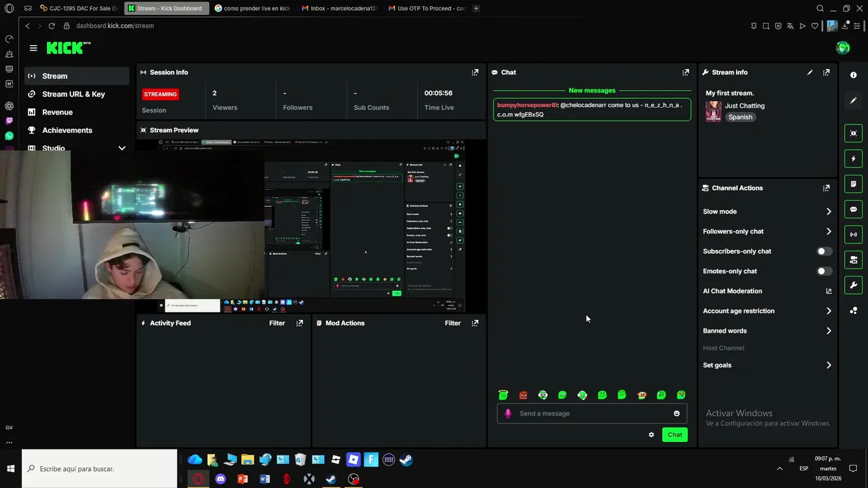The width and height of the screenshot is (868, 488).
Task: Click the Spanish language tag
Action: click(741, 117)
